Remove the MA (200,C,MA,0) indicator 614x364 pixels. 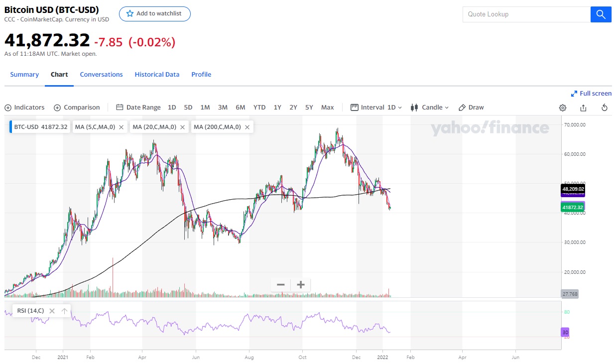click(x=247, y=127)
